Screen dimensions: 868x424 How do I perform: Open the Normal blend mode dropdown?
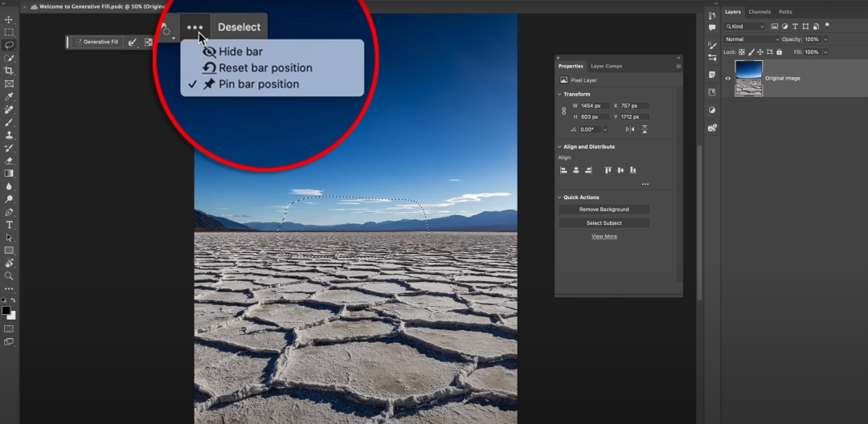point(751,39)
